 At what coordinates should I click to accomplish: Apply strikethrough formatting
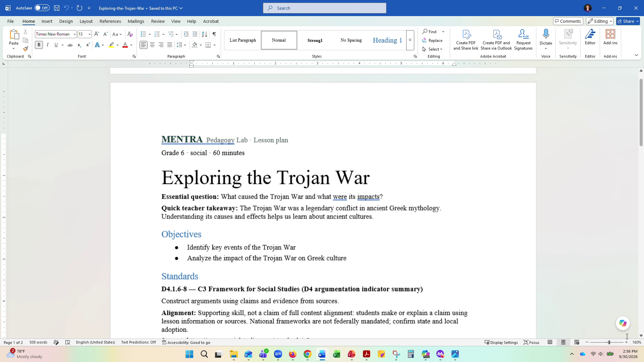(x=70, y=45)
